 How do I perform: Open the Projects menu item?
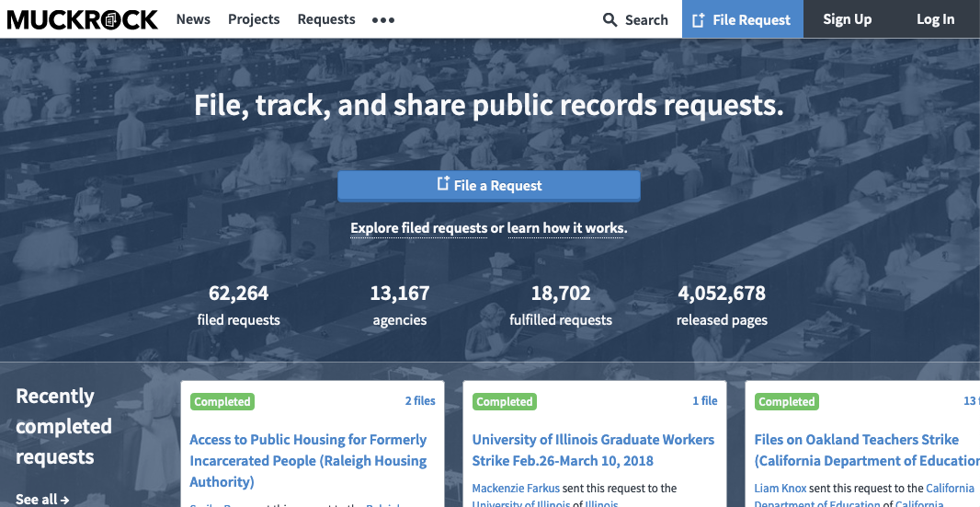coord(254,19)
